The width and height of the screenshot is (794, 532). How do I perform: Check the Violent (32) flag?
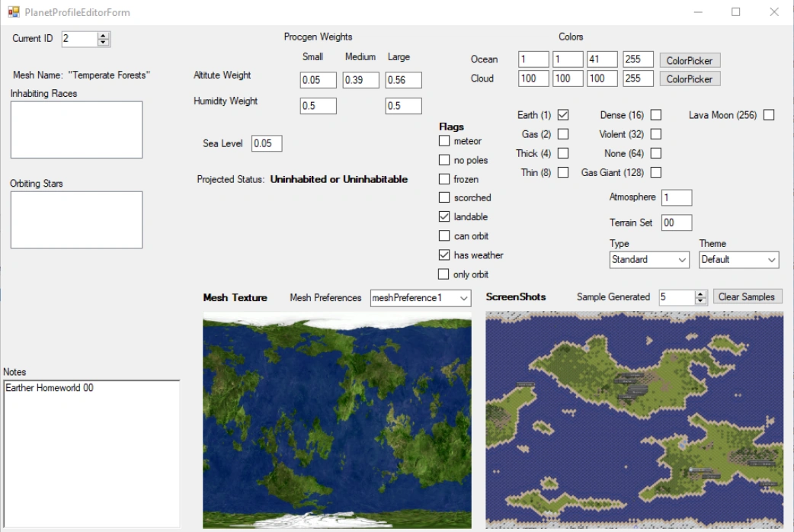point(657,134)
